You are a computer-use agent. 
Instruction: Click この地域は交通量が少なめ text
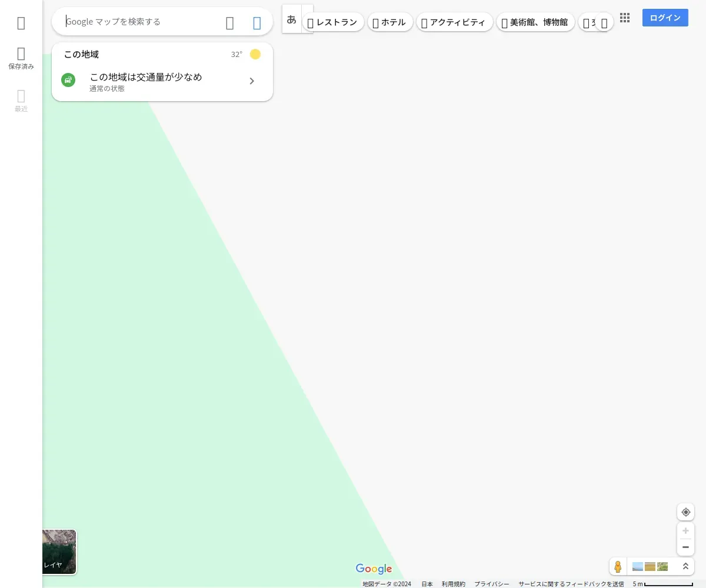click(x=146, y=77)
